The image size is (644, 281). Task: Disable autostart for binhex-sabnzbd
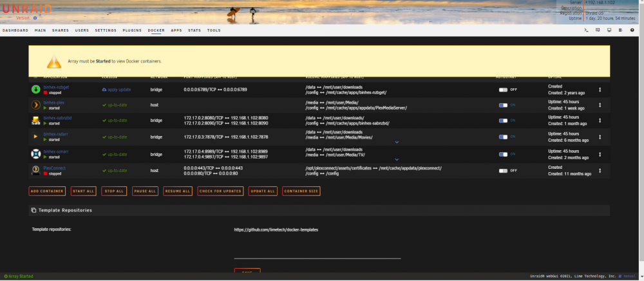point(503,121)
